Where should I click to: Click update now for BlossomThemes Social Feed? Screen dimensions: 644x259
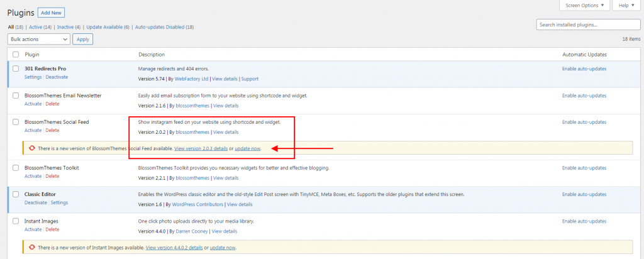point(247,148)
